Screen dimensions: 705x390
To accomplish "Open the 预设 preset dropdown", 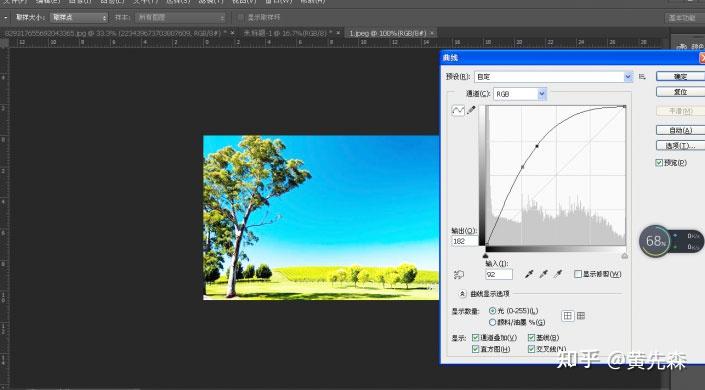I will [x=553, y=77].
